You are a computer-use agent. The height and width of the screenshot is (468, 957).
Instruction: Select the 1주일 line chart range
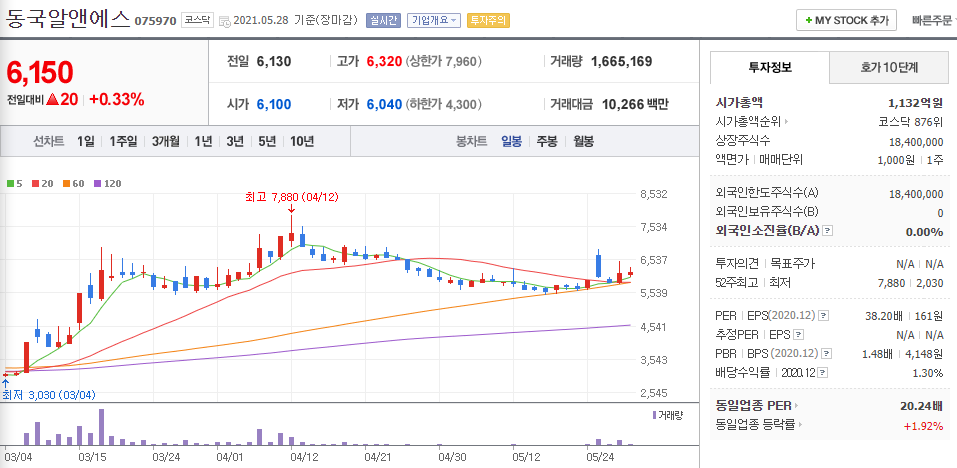123,142
